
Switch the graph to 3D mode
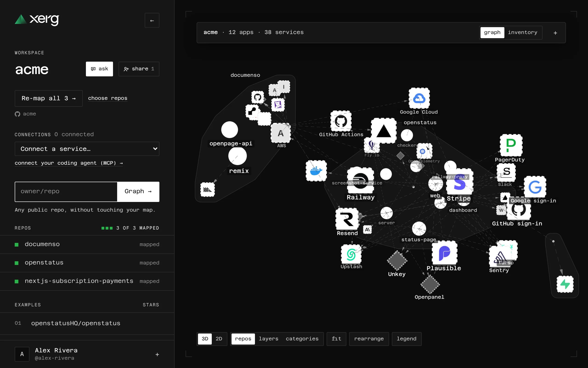pyautogui.click(x=205, y=339)
